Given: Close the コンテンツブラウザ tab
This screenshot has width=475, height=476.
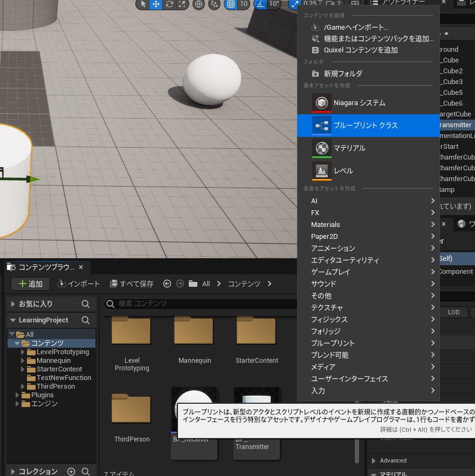Looking at the screenshot, I should pyautogui.click(x=81, y=267).
